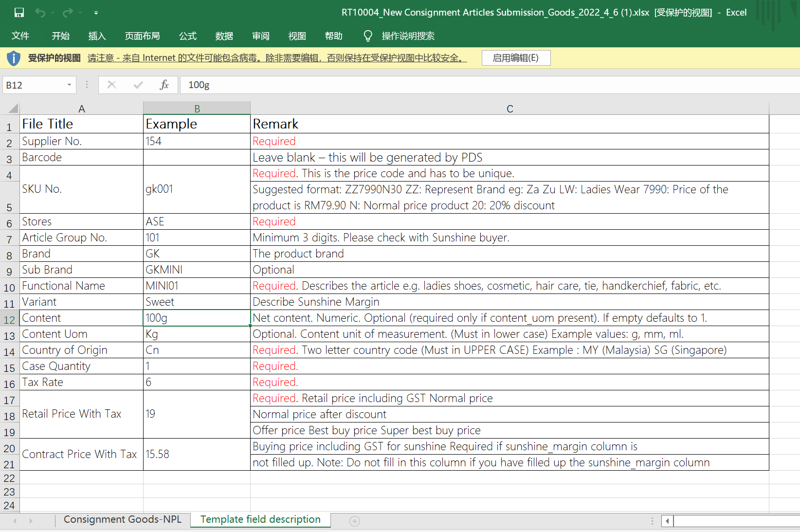Screen dimensions: 800x532
Task: Click the enter checkmark in formula bar
Action: click(x=138, y=85)
